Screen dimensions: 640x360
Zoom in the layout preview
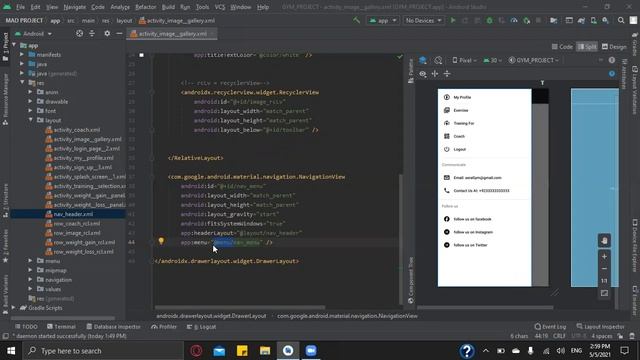604,256
